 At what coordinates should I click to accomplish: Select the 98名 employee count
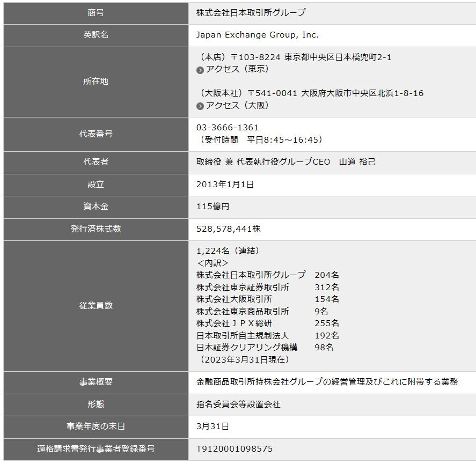point(324,348)
